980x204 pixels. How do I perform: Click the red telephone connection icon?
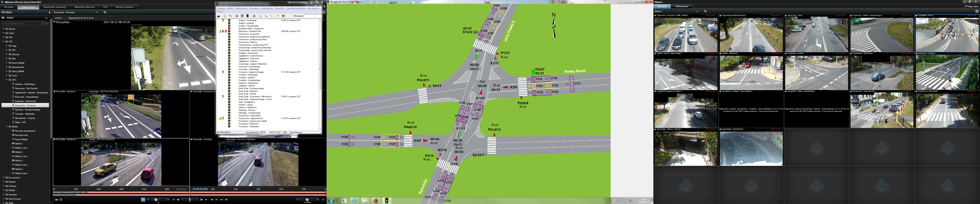point(218,16)
